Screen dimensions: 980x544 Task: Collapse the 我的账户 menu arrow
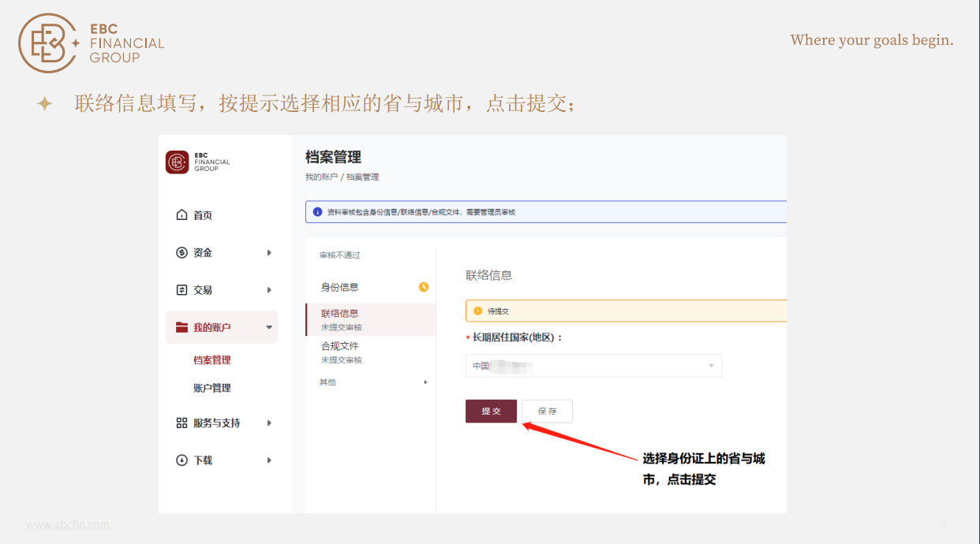[x=269, y=327]
